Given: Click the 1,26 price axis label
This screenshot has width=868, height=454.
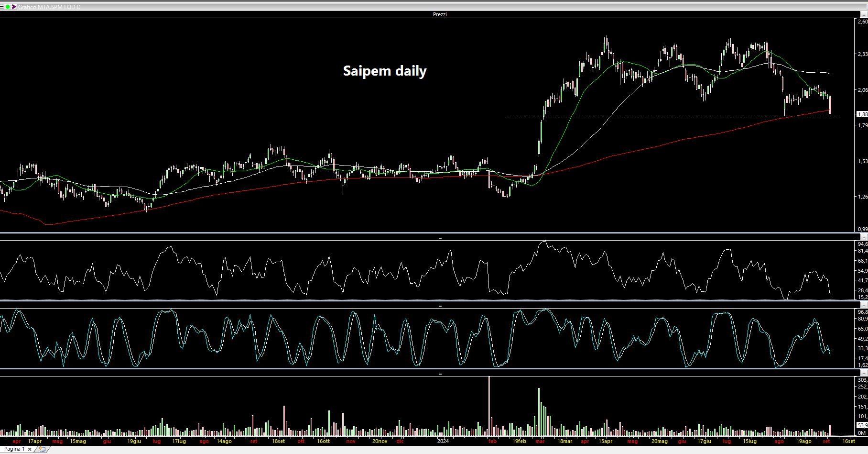Looking at the screenshot, I should click(862, 197).
